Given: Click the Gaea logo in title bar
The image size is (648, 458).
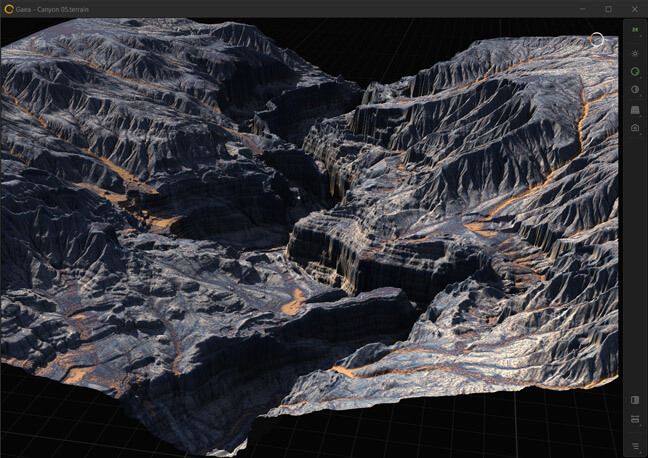Looking at the screenshot, I should [9, 9].
